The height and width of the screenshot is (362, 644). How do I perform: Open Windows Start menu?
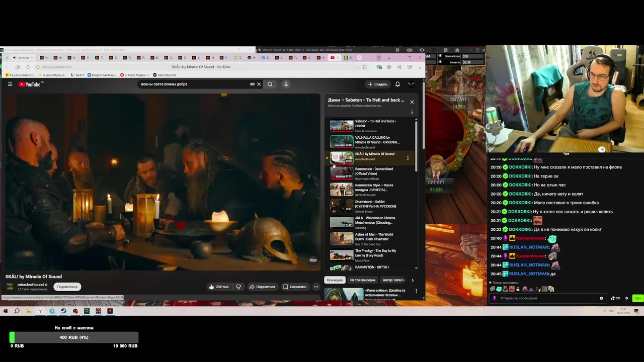pos(6,311)
